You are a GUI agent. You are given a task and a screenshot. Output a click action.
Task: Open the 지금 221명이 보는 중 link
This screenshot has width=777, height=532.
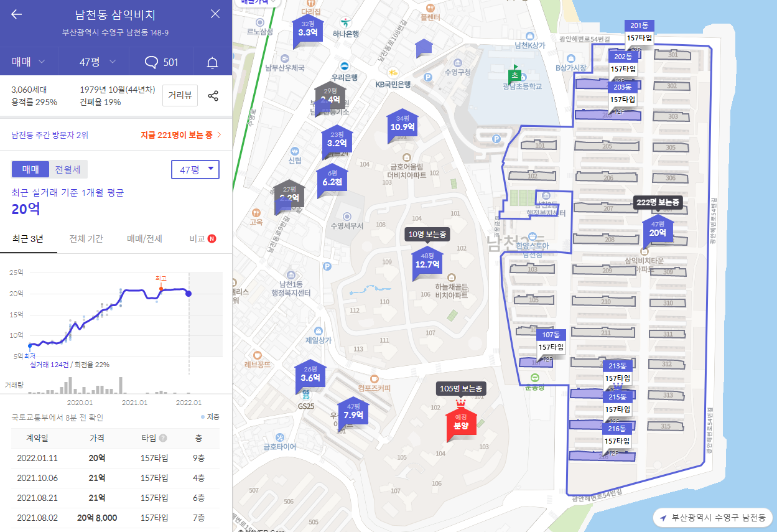(x=181, y=134)
